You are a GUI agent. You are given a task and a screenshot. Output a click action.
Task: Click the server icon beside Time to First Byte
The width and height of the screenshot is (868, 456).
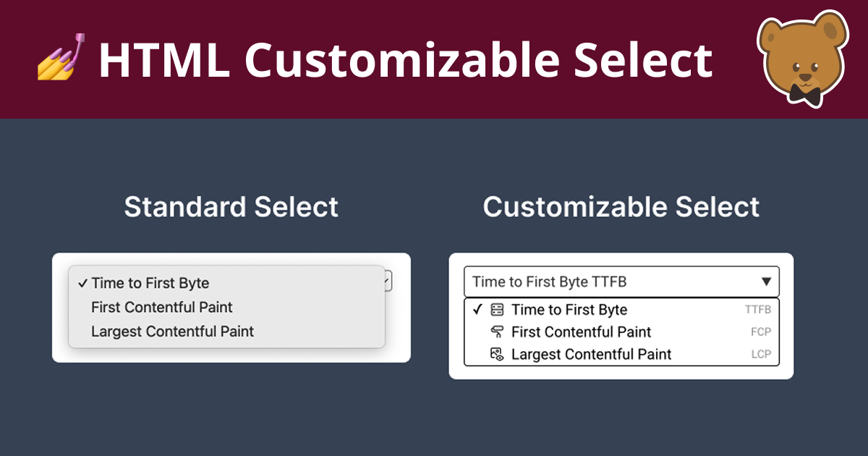coord(495,310)
